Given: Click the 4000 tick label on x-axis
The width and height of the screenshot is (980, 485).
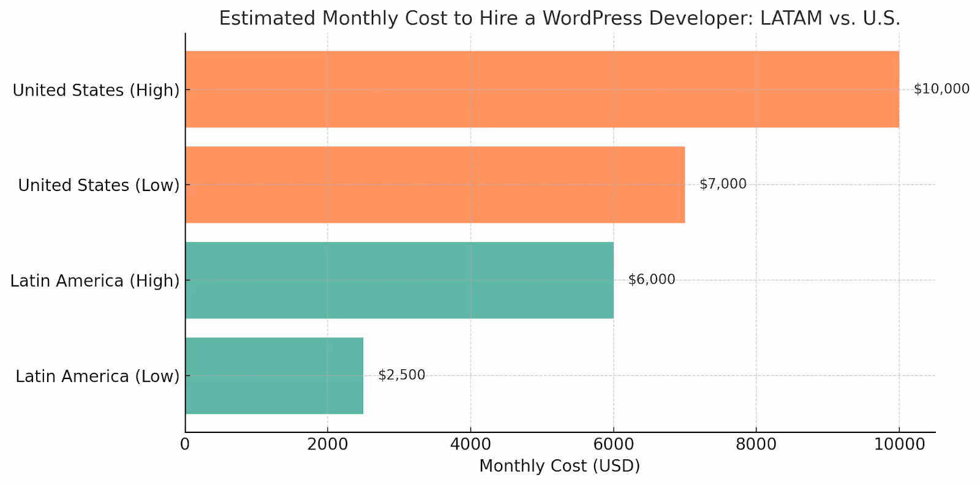Looking at the screenshot, I should [x=470, y=444].
